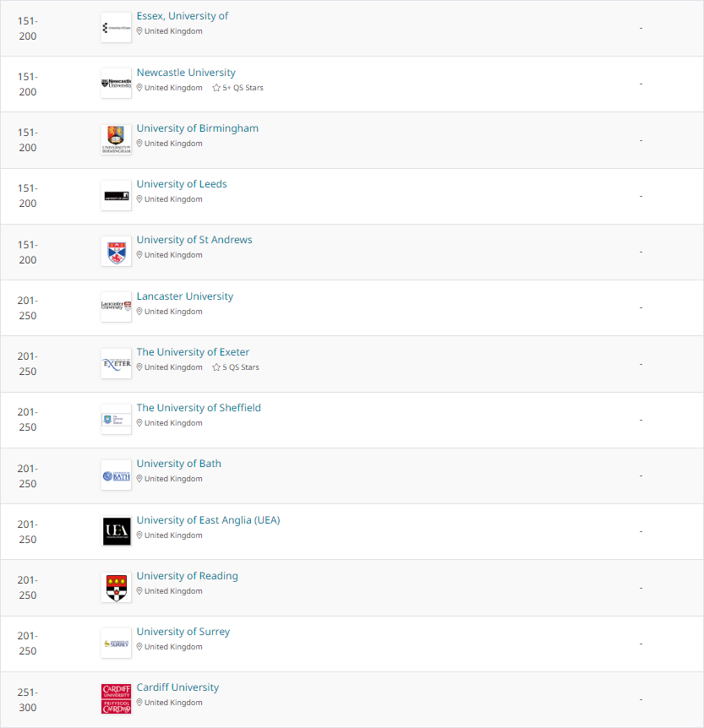Click the University of Birmingham crest logo
The width and height of the screenshot is (704, 728).
(116, 139)
